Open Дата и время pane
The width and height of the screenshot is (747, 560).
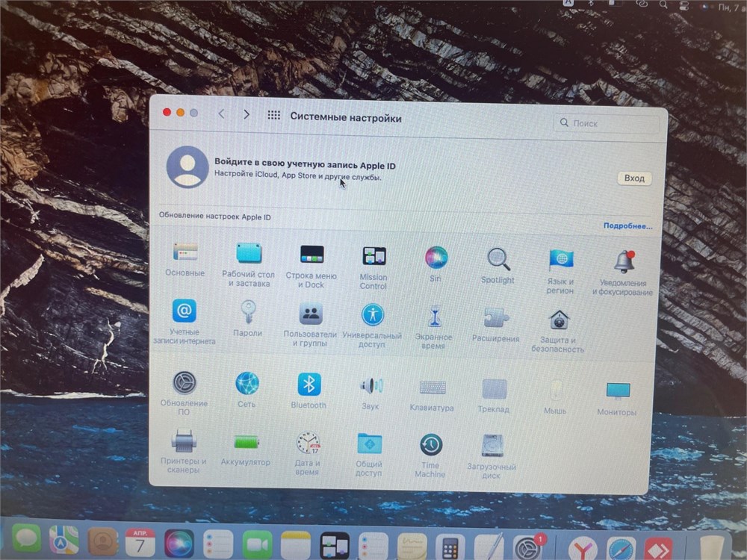pyautogui.click(x=308, y=453)
